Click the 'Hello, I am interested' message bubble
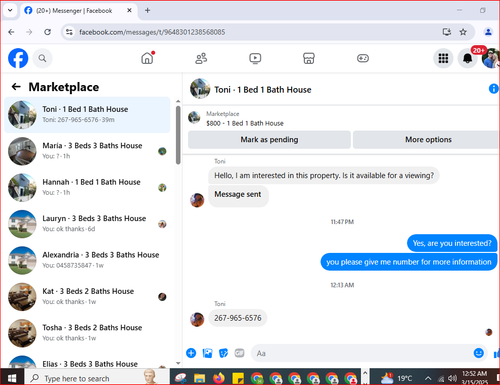The height and width of the screenshot is (385, 500). tap(324, 175)
